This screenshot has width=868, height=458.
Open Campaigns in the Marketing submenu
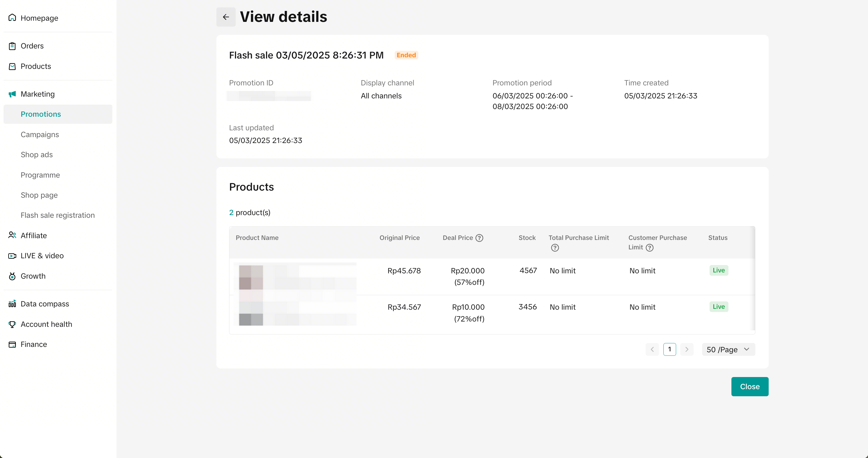(x=40, y=134)
